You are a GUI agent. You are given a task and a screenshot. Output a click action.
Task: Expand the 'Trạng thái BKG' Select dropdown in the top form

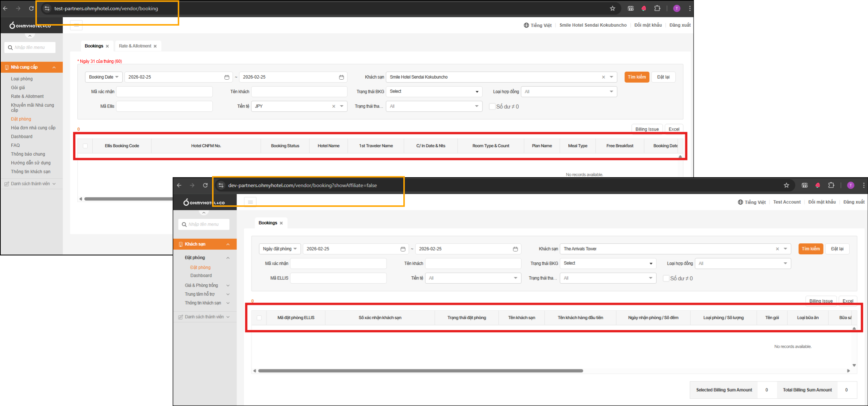pos(434,92)
